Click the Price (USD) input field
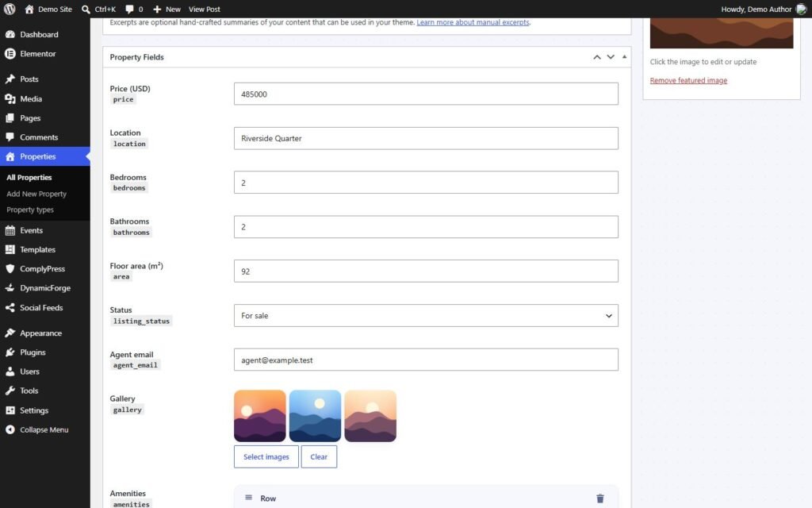 pos(426,94)
